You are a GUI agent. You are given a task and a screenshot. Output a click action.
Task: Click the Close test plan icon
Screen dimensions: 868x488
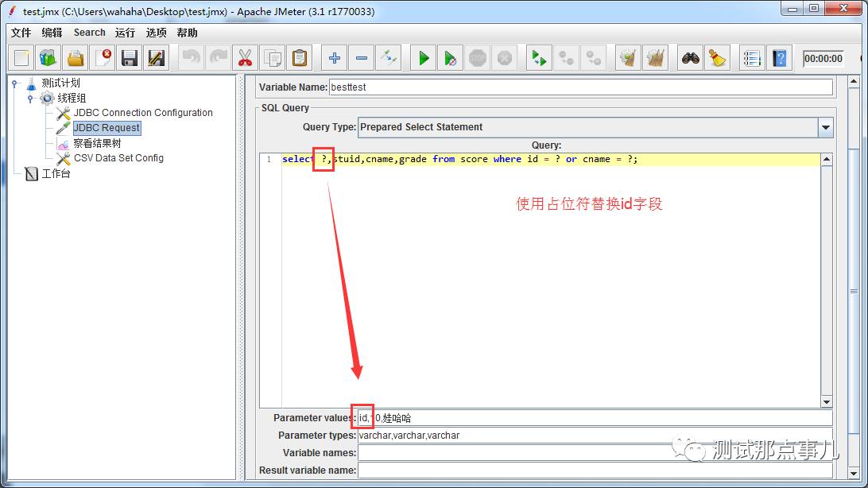point(103,58)
